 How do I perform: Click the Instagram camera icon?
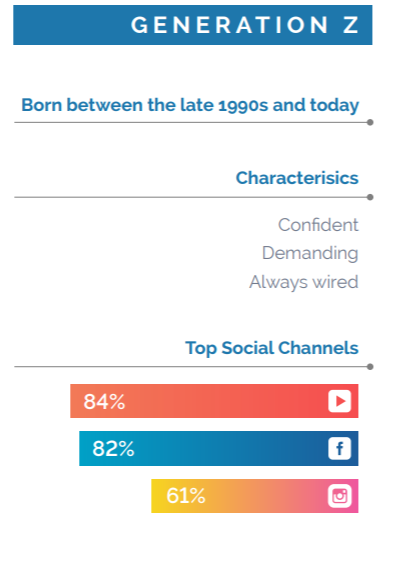(x=339, y=496)
